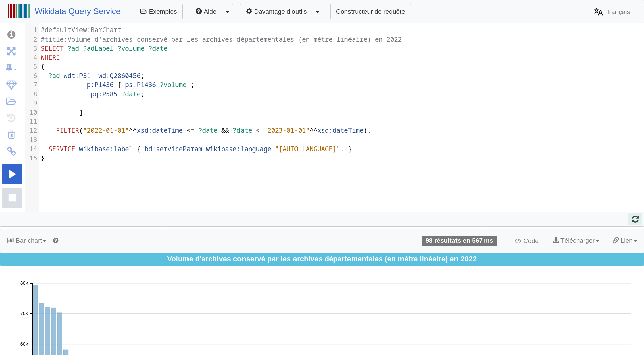Click the query info helper icon
Screen dimensions: 644x355
click(x=11, y=35)
